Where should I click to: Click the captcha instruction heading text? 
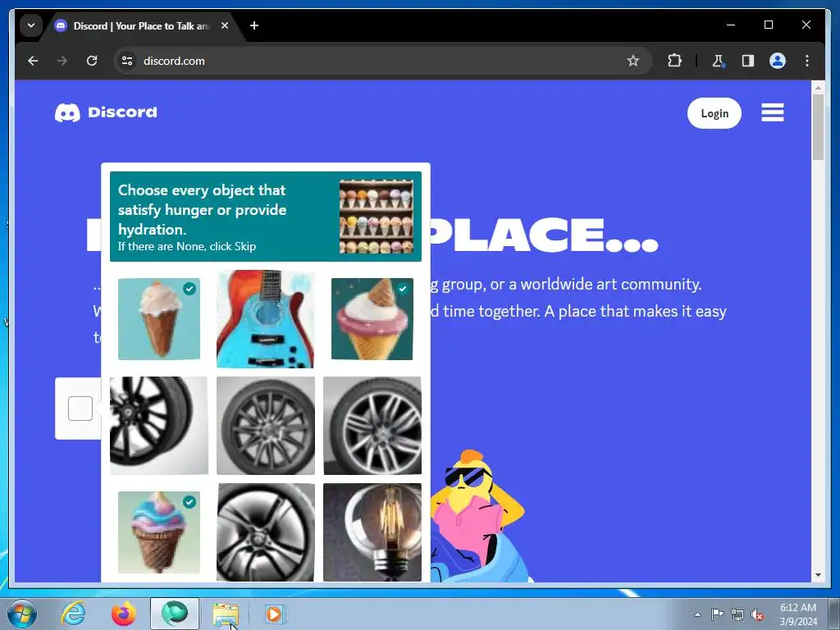point(203,210)
